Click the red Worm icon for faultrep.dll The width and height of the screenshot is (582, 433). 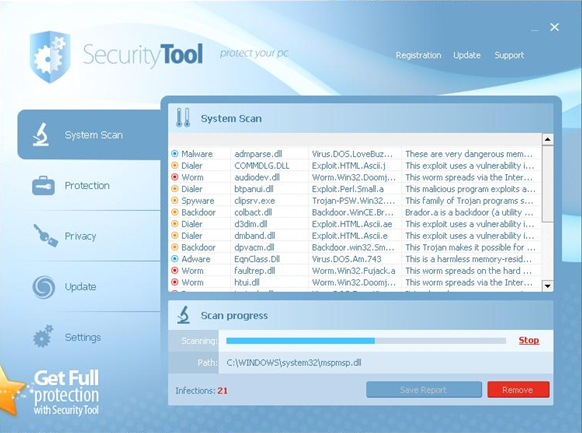coord(174,270)
